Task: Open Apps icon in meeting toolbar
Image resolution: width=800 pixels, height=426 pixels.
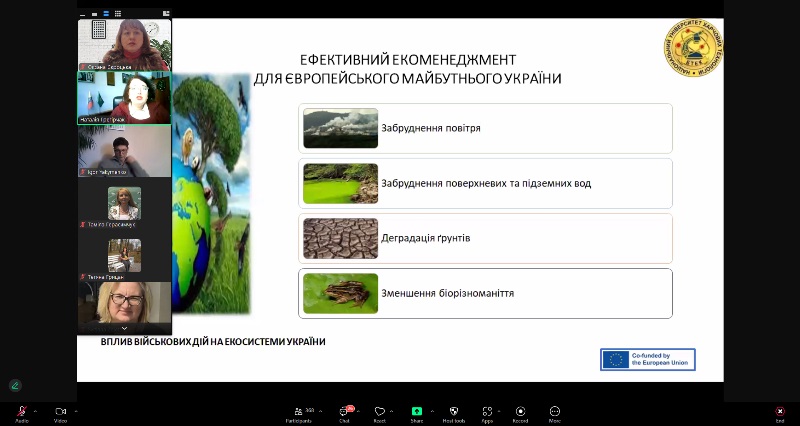Action: 487,411
